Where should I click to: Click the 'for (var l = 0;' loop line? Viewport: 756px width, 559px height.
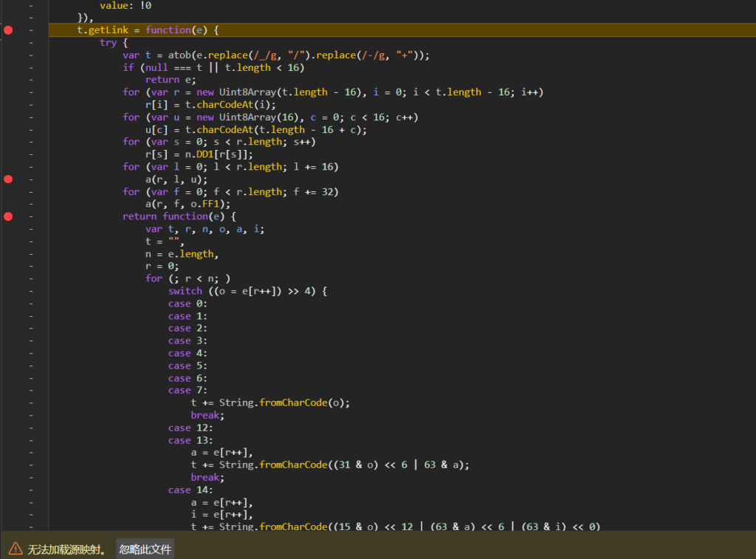[230, 167]
